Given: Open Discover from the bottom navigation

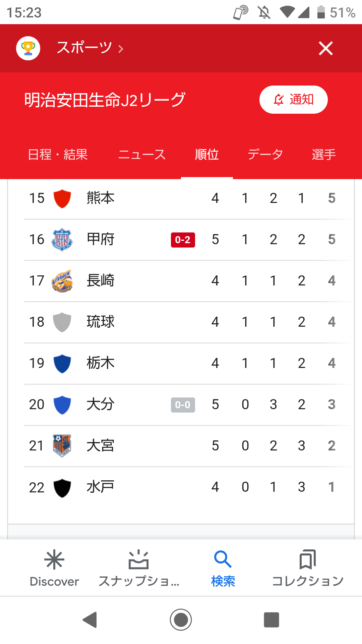Looking at the screenshot, I should [54, 568].
